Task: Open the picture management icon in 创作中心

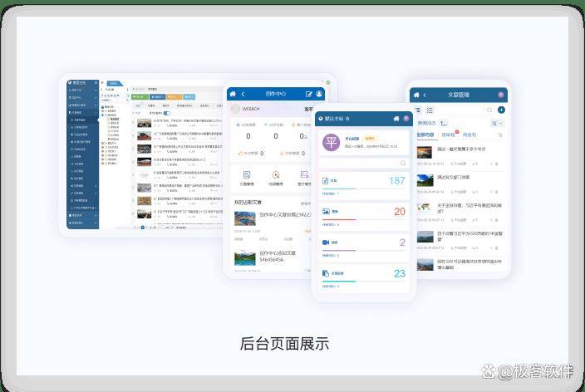Action: click(x=304, y=174)
